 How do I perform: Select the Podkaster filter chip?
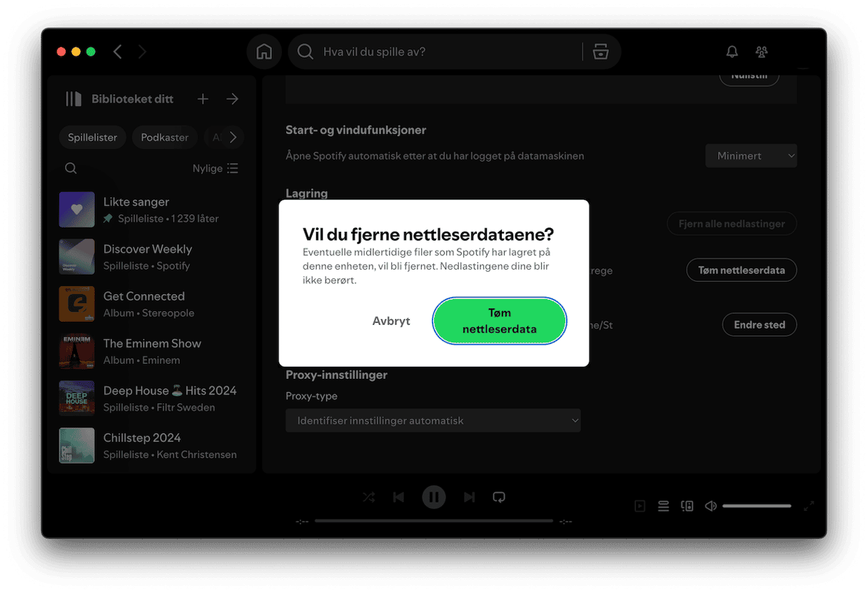coord(165,138)
